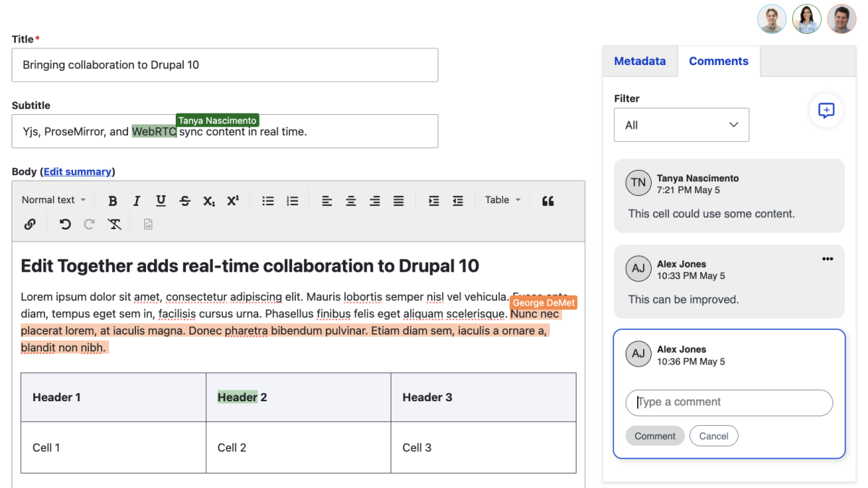Insert a block quote
This screenshot has width=868, height=488.
pyautogui.click(x=548, y=201)
